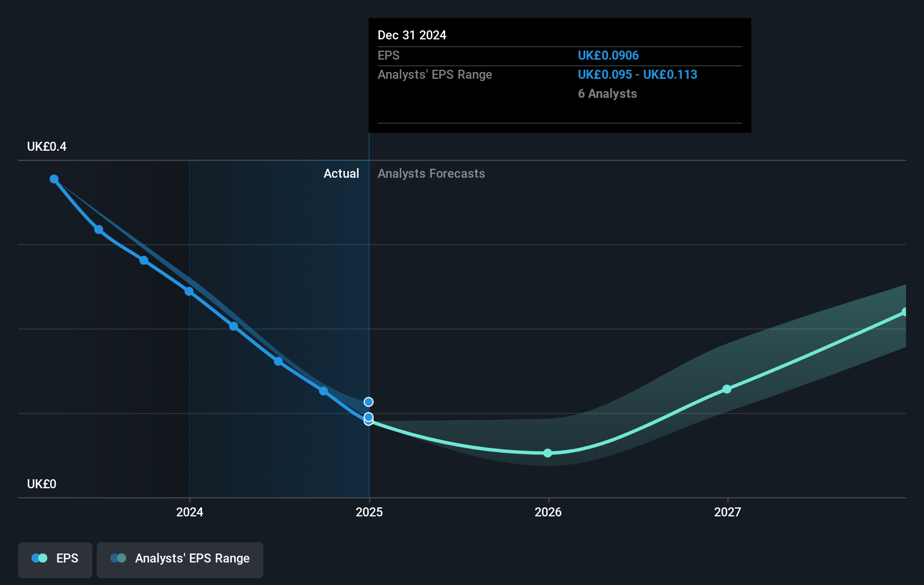The height and width of the screenshot is (585, 924).
Task: Click the second EPS data point of 2023
Action: [99, 229]
